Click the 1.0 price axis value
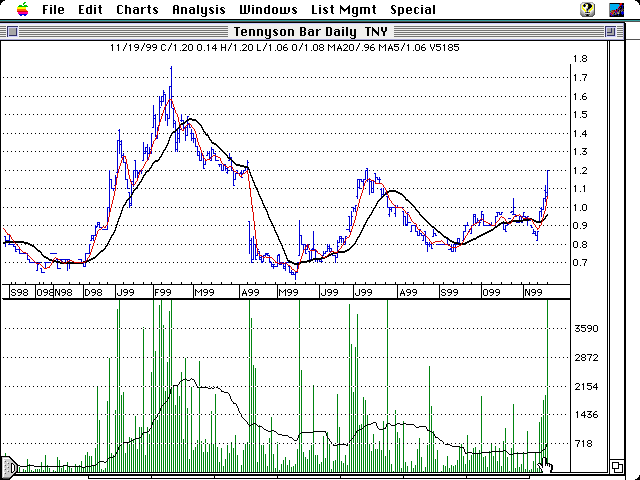 click(x=580, y=208)
